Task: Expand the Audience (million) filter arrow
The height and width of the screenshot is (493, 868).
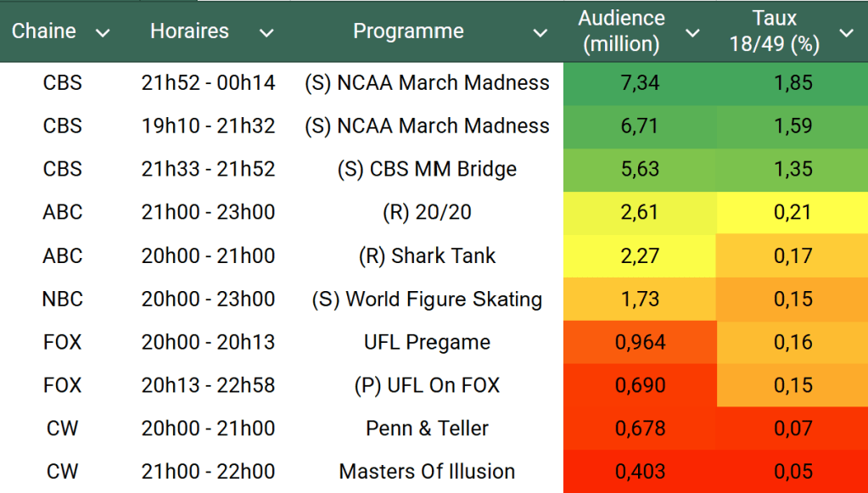Action: pyautogui.click(x=692, y=33)
